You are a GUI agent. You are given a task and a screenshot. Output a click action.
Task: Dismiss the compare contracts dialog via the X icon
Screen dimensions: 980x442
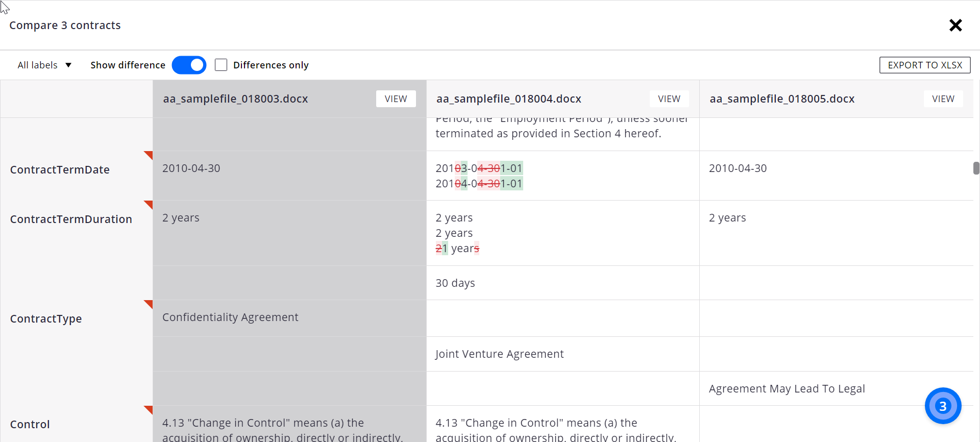click(x=955, y=25)
